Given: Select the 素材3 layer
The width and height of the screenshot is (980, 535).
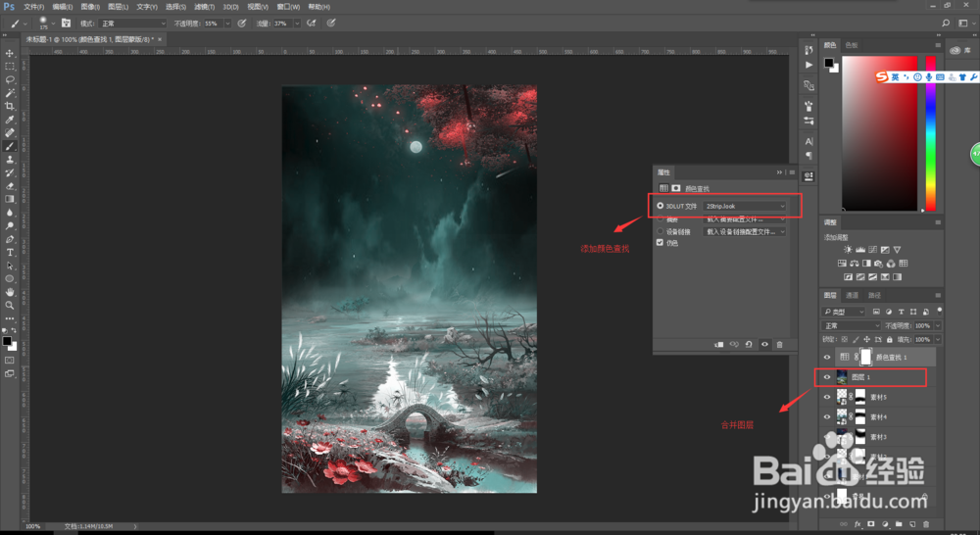Looking at the screenshot, I should [x=878, y=437].
